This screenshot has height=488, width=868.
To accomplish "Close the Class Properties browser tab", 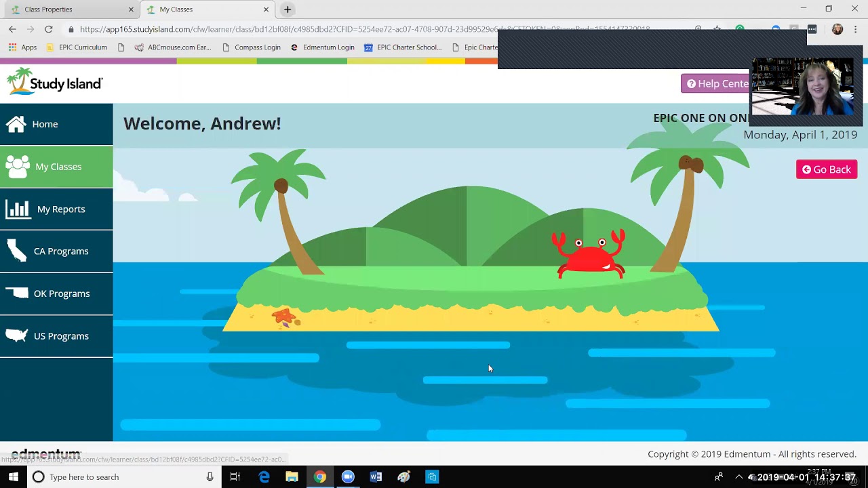I will [131, 9].
